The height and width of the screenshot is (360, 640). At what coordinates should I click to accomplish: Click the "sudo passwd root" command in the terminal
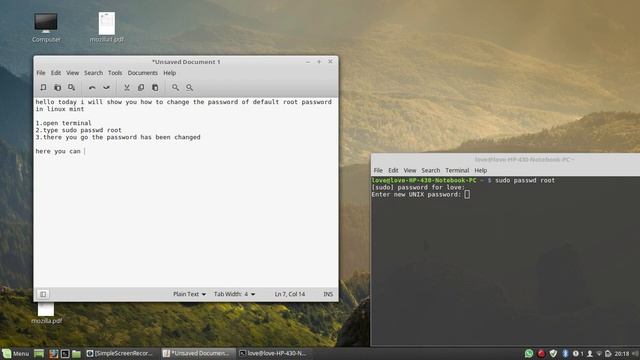(525, 180)
